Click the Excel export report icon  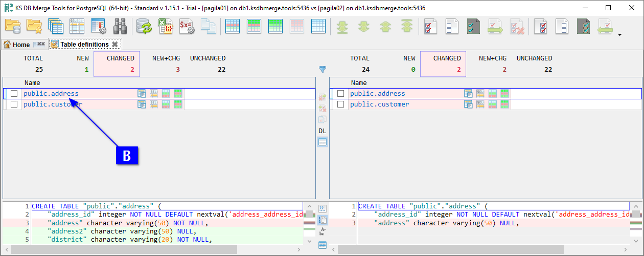(165, 26)
